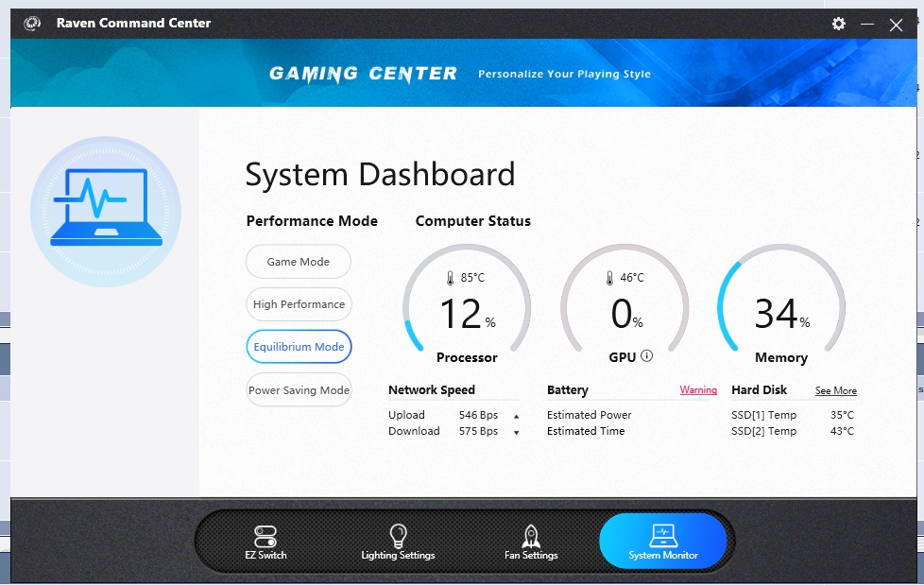
Task: Click the upload speed up arrow
Action: [x=516, y=416]
